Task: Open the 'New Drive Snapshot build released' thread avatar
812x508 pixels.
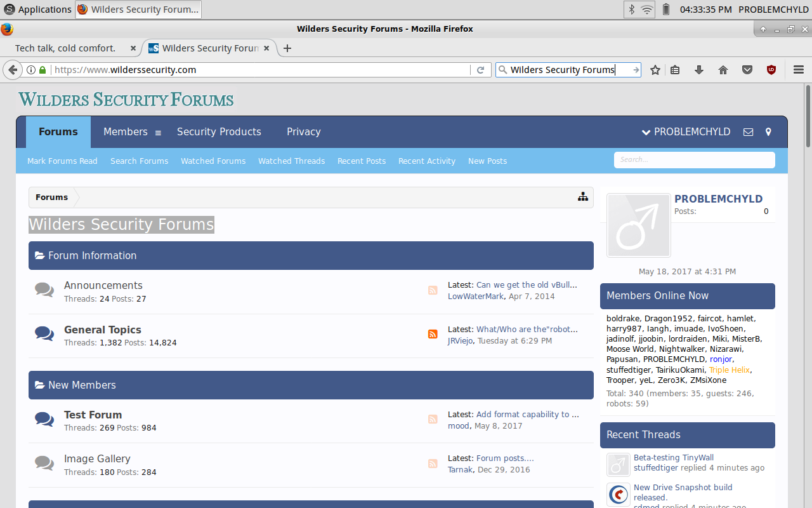Action: (x=619, y=495)
